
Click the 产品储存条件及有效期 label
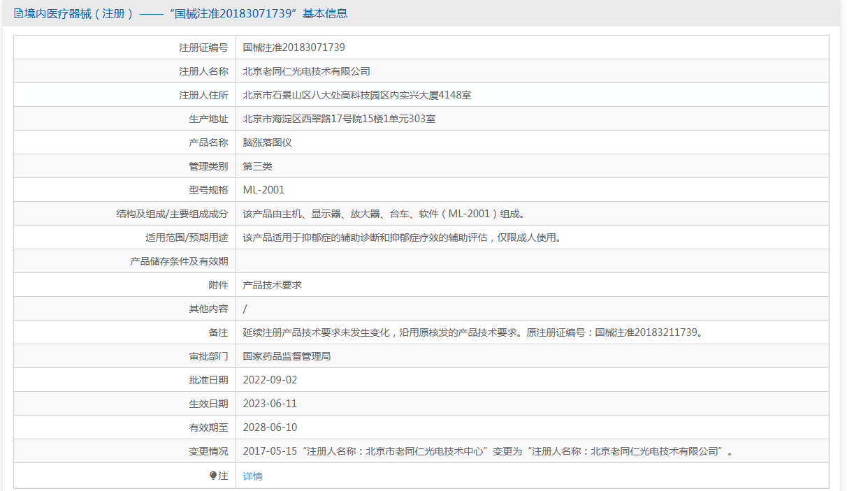tap(179, 261)
